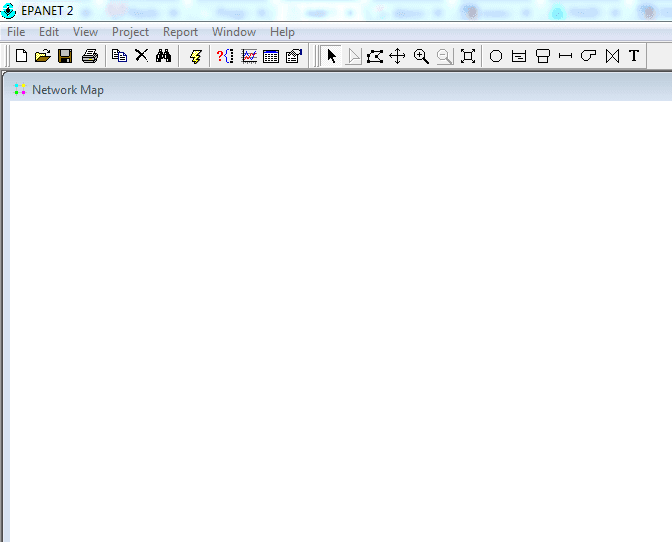Open the File menu
The height and width of the screenshot is (542, 672).
click(x=16, y=32)
